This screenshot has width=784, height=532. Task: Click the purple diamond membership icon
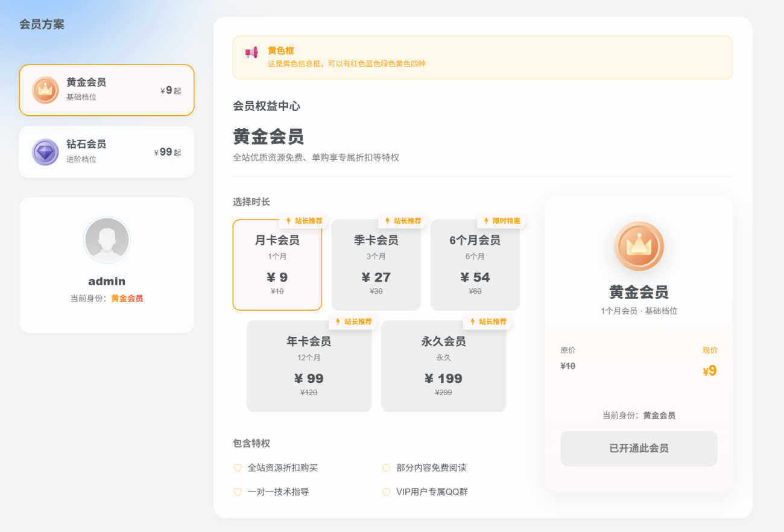pos(45,152)
